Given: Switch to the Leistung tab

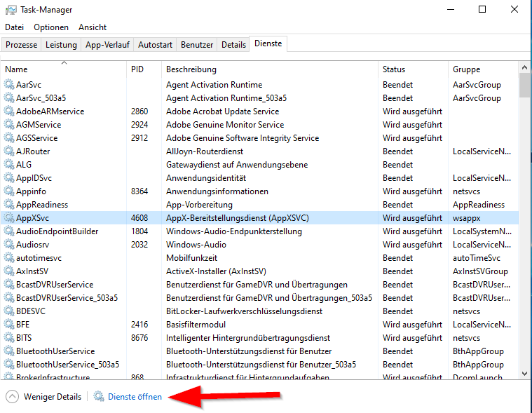Looking at the screenshot, I should point(61,45).
